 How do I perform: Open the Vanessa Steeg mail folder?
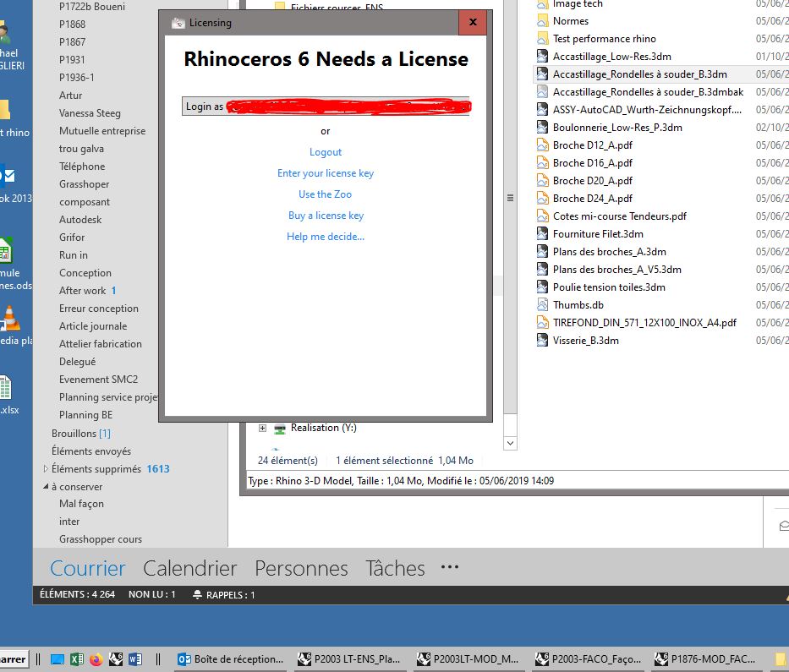click(x=90, y=113)
